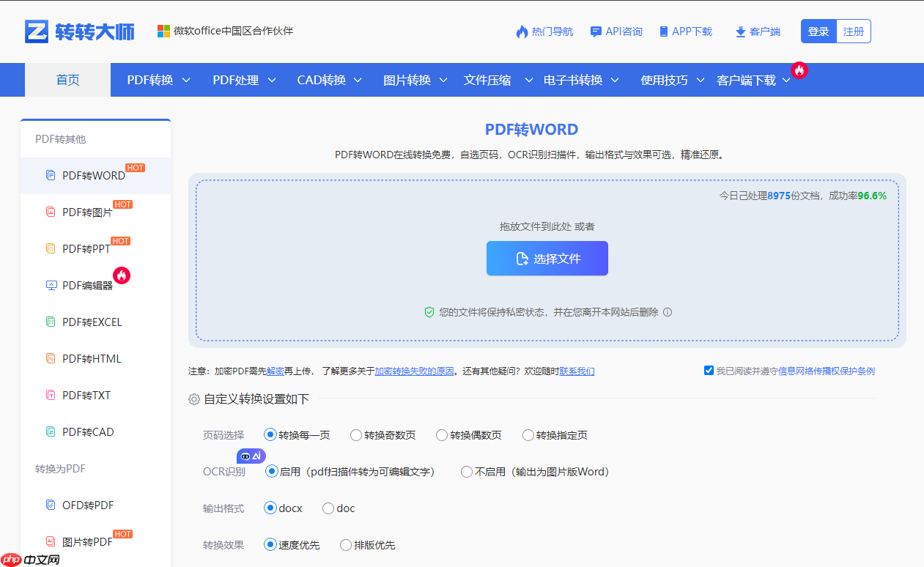Click the Microsoft Office partner logo

pyautogui.click(x=163, y=31)
